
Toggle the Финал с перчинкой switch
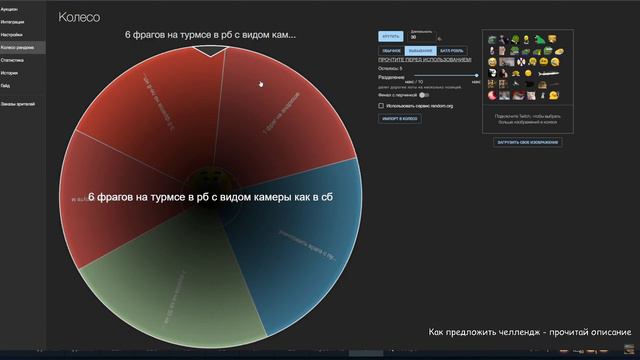click(x=424, y=95)
